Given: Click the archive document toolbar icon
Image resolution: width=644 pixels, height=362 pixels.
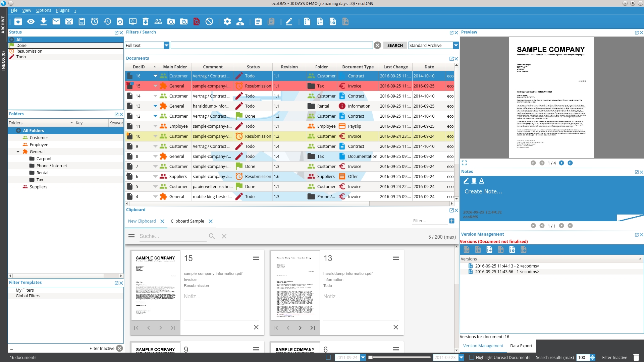Looking at the screenshot, I should 18,22.
